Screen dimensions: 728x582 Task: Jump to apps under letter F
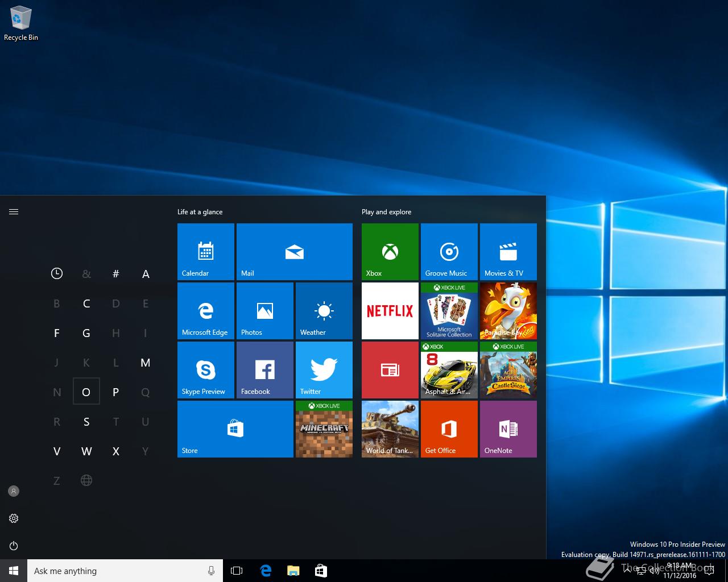point(57,333)
